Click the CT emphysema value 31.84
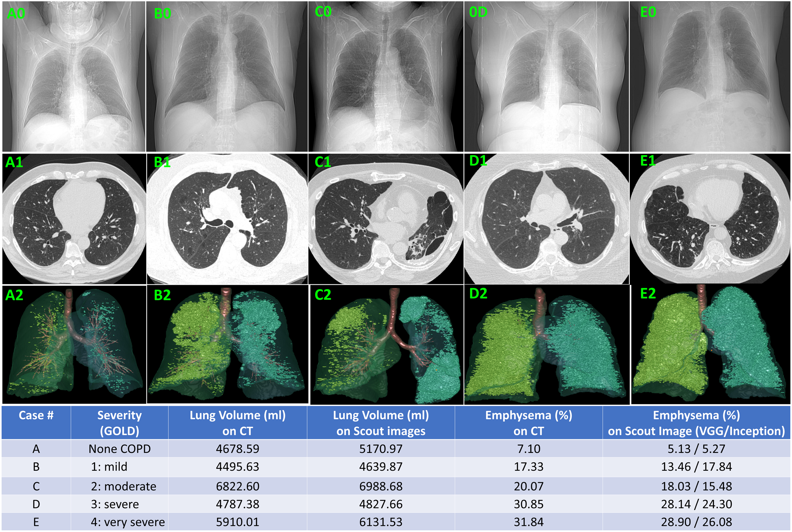This screenshot has width=792, height=532. pyautogui.click(x=529, y=522)
